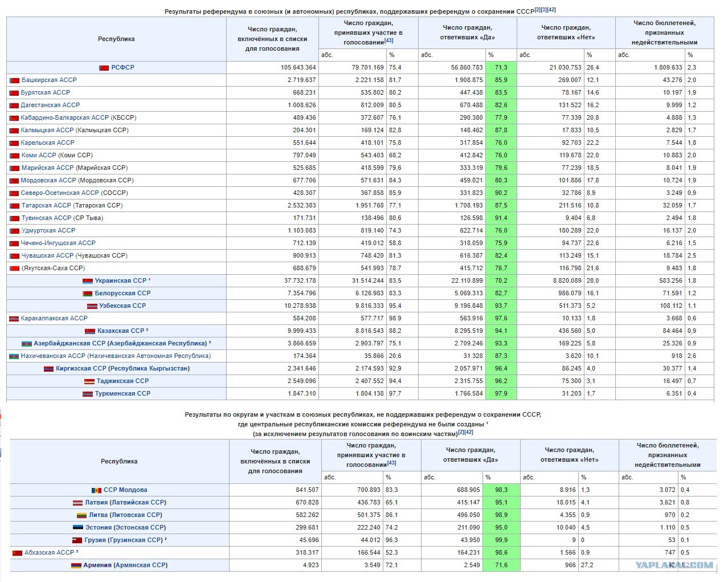Open the Чечено-Ингушская АССР link
Viewport: 728px width, 582px height.
tap(58, 243)
